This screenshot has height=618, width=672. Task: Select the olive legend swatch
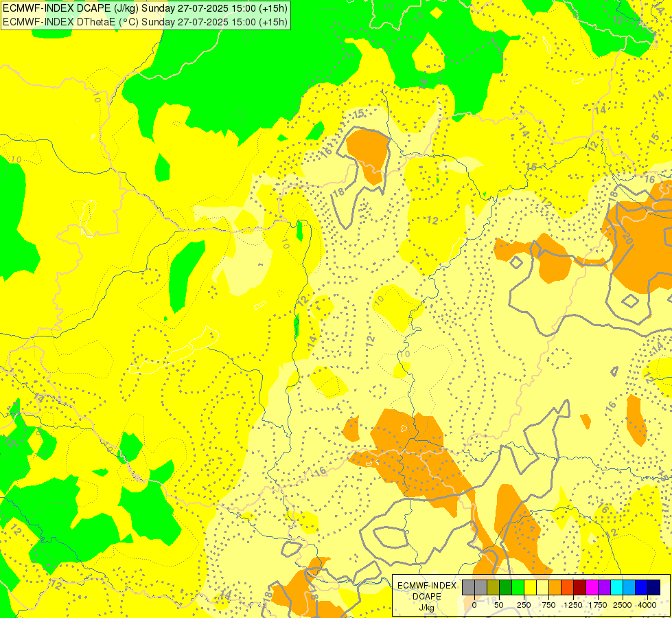(x=494, y=587)
